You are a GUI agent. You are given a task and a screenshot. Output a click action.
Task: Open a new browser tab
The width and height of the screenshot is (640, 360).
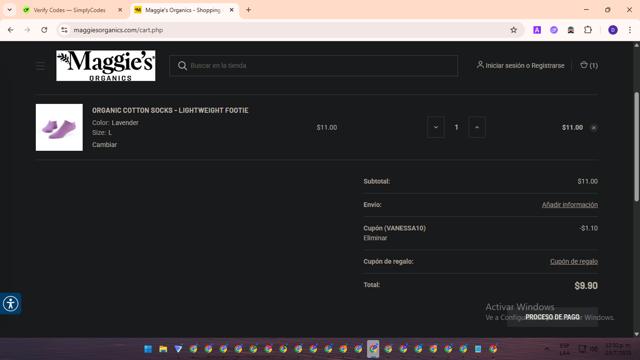248,10
